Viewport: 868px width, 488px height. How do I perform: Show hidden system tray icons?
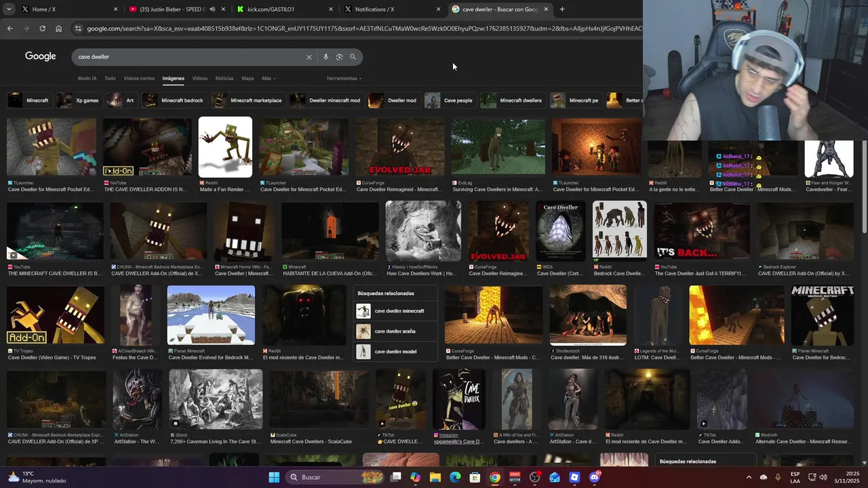tap(749, 477)
